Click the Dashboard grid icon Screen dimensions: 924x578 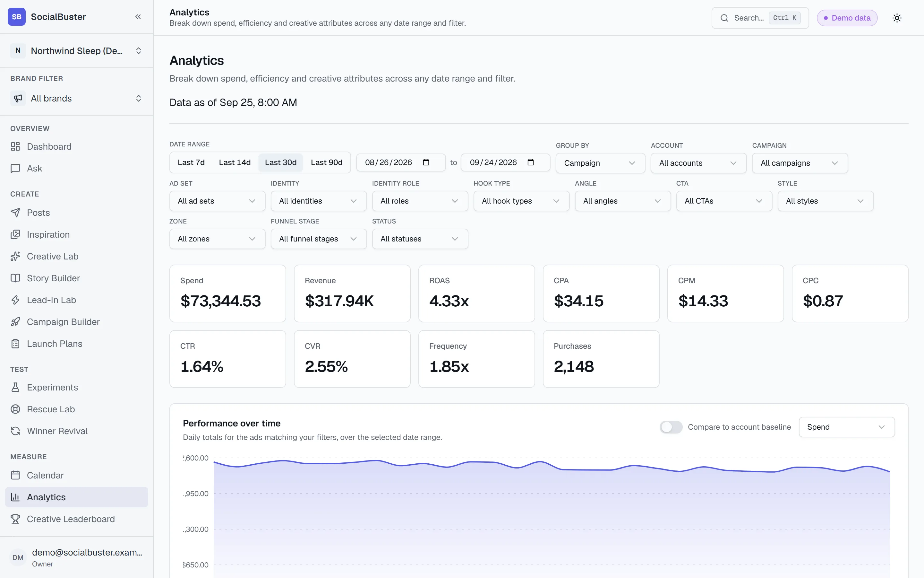(x=15, y=146)
